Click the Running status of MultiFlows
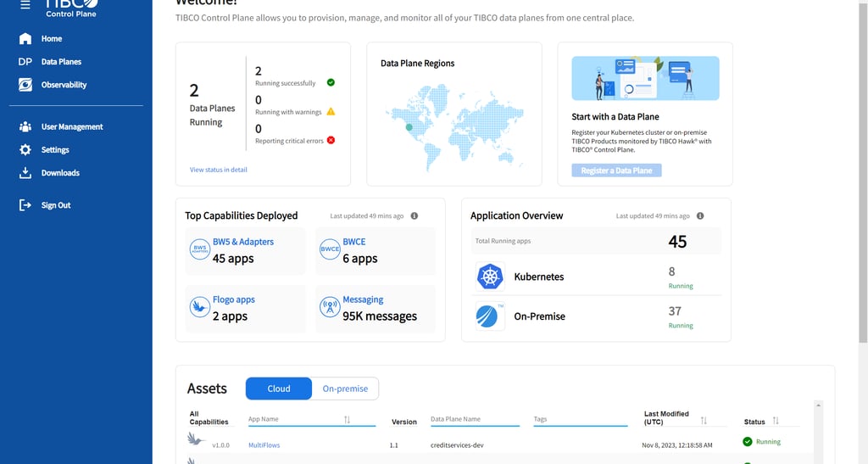868x464 pixels. 762,442
